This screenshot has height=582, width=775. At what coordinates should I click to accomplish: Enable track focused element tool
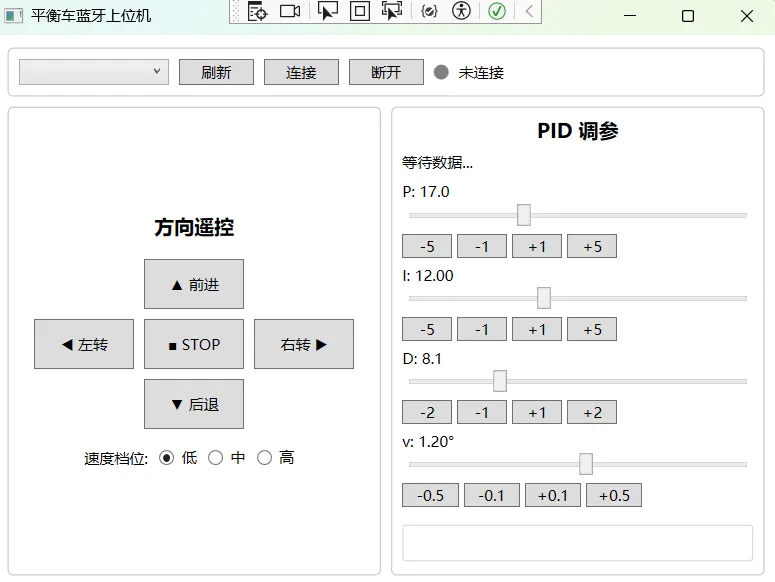392,11
